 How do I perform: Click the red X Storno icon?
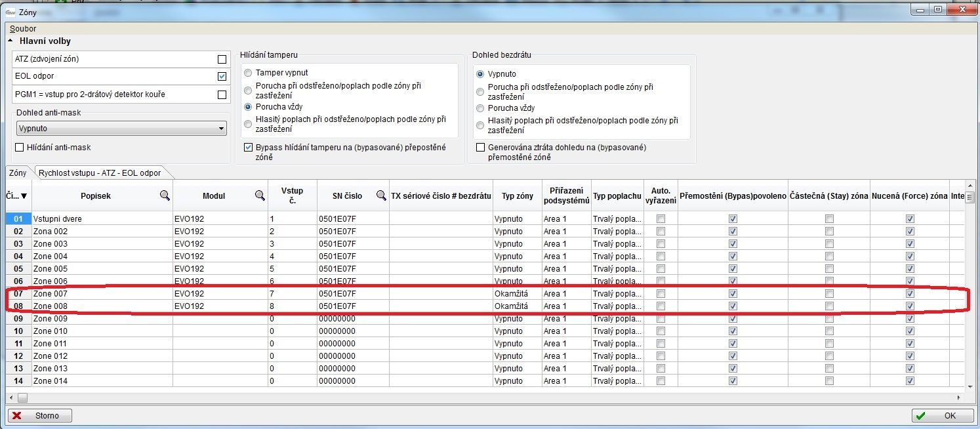click(x=17, y=416)
